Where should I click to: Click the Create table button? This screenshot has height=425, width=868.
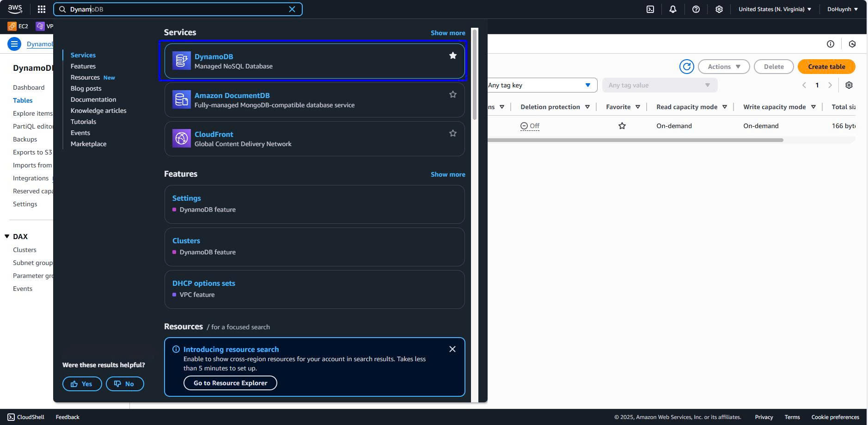click(x=826, y=67)
